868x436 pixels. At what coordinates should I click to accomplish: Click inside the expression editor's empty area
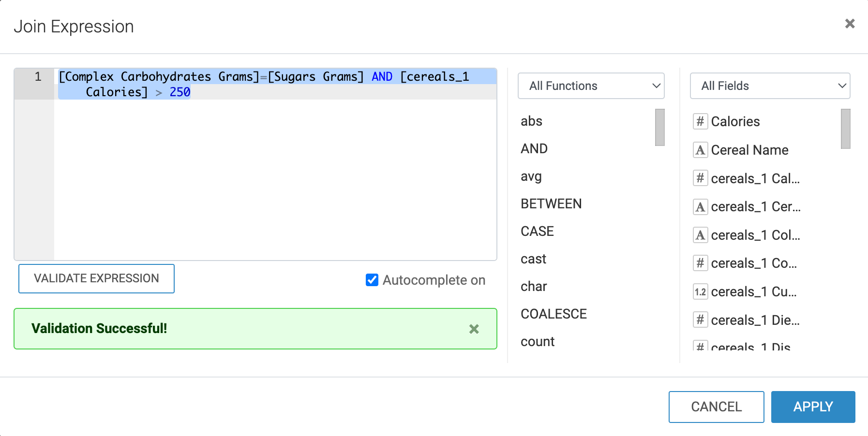(275, 184)
